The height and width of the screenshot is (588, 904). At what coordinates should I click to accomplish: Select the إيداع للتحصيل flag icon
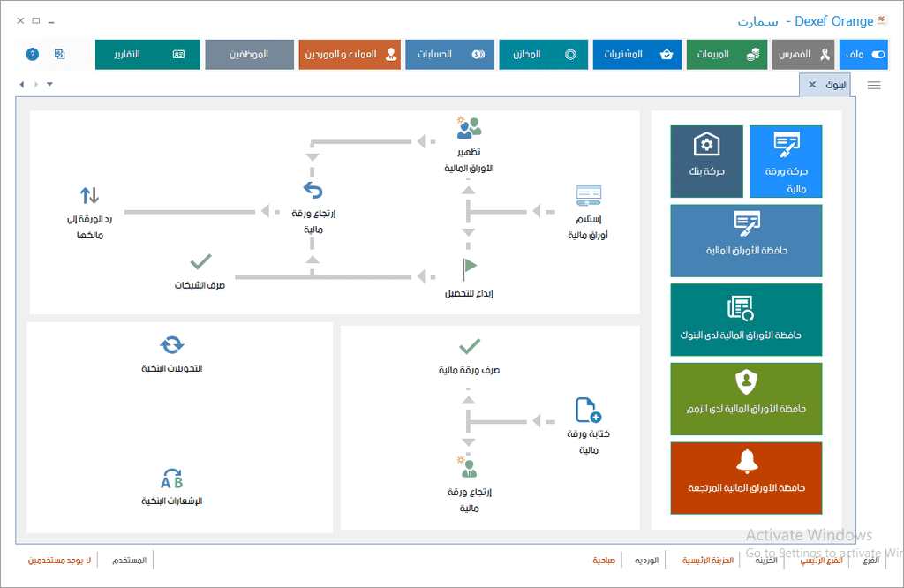pyautogui.click(x=470, y=268)
